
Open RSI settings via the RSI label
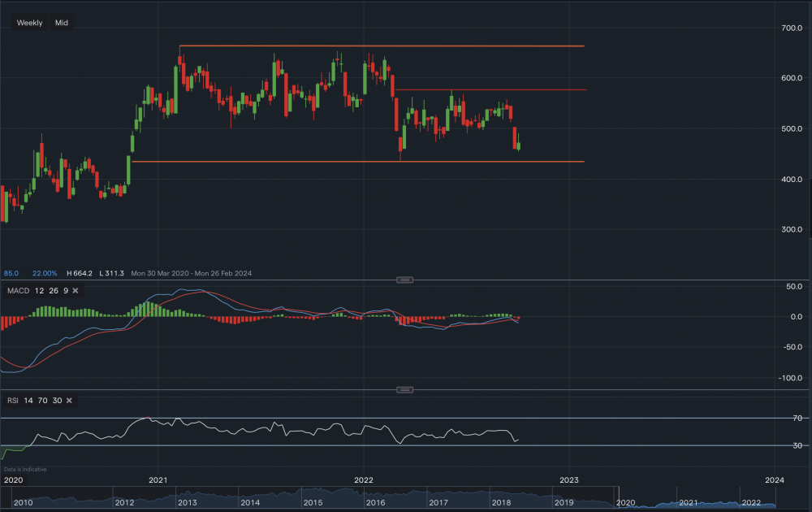click(x=13, y=400)
